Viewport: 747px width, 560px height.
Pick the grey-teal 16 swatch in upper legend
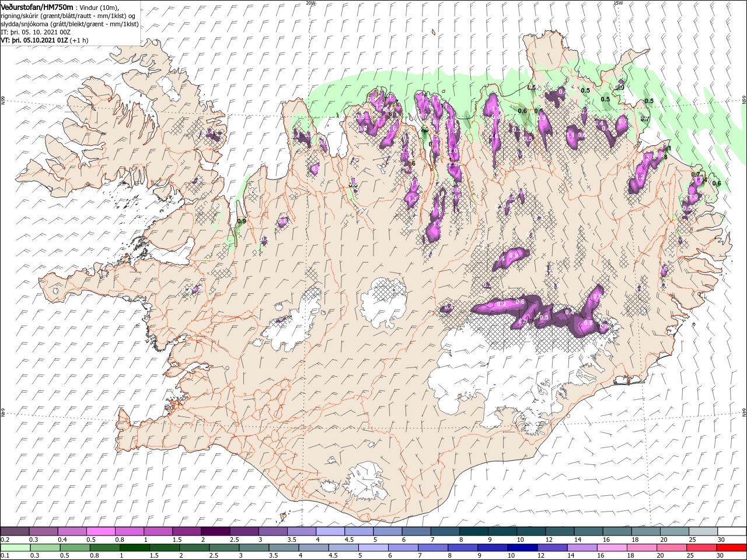[x=617, y=531]
